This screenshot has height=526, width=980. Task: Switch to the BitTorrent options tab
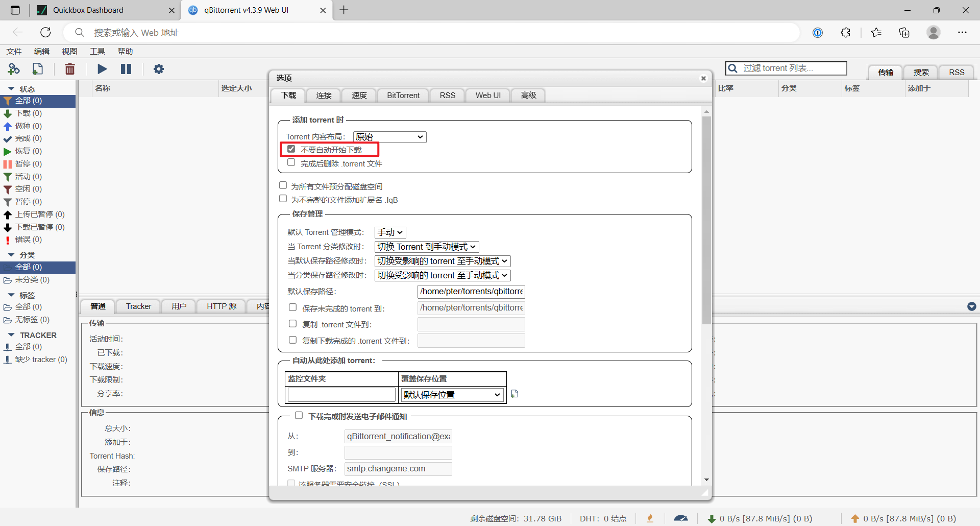click(403, 95)
